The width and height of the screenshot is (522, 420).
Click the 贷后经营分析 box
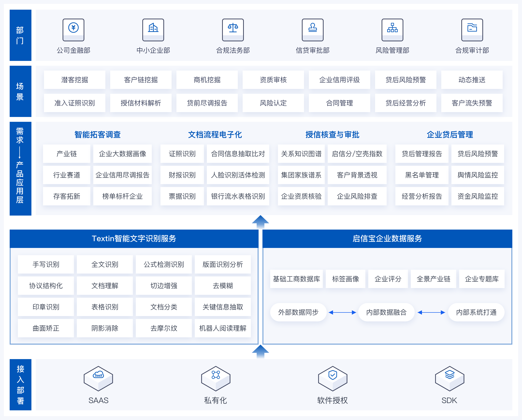(406, 103)
